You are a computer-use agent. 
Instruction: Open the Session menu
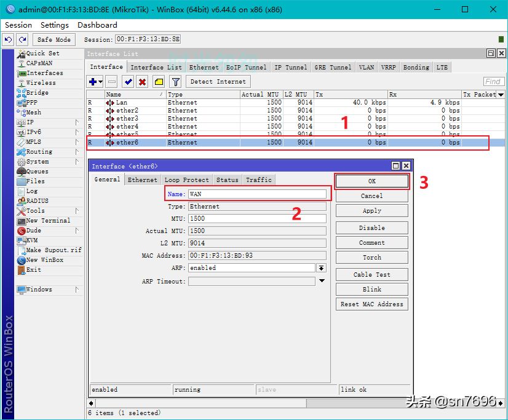pos(18,25)
